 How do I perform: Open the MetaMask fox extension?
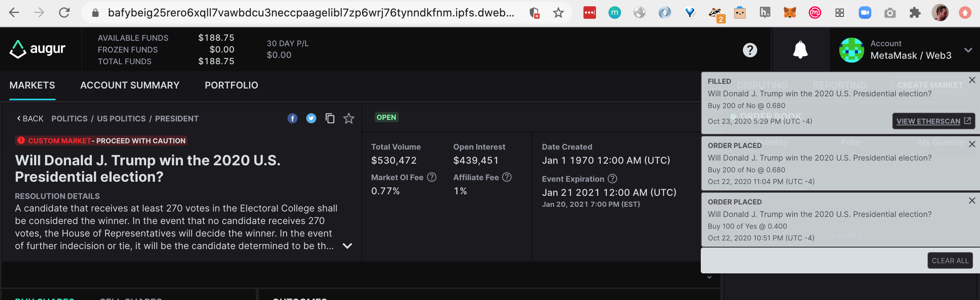pyautogui.click(x=790, y=13)
